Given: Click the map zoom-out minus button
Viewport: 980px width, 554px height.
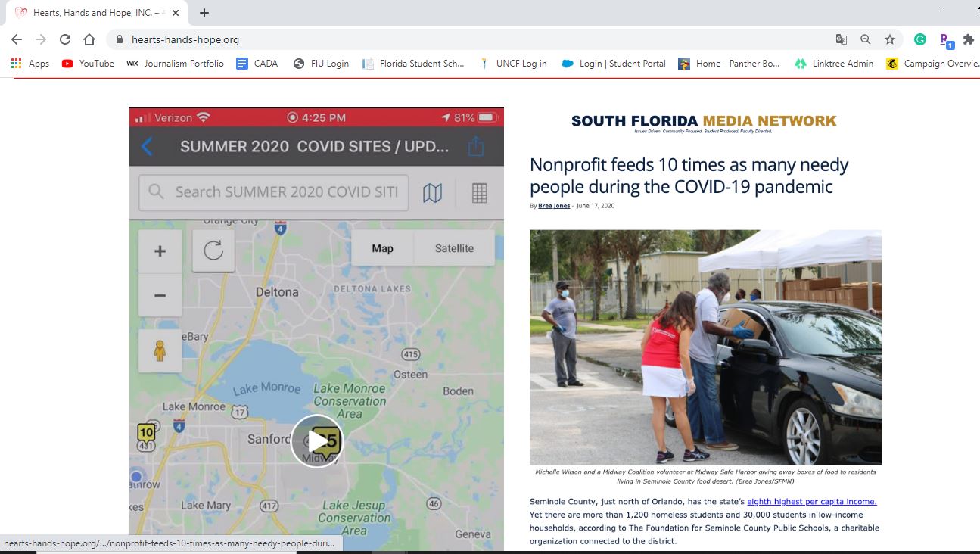Looking at the screenshot, I should [160, 295].
